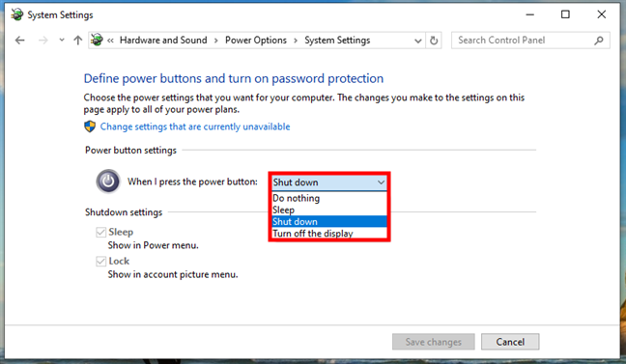Toggle the Sleep checkbox

click(101, 233)
